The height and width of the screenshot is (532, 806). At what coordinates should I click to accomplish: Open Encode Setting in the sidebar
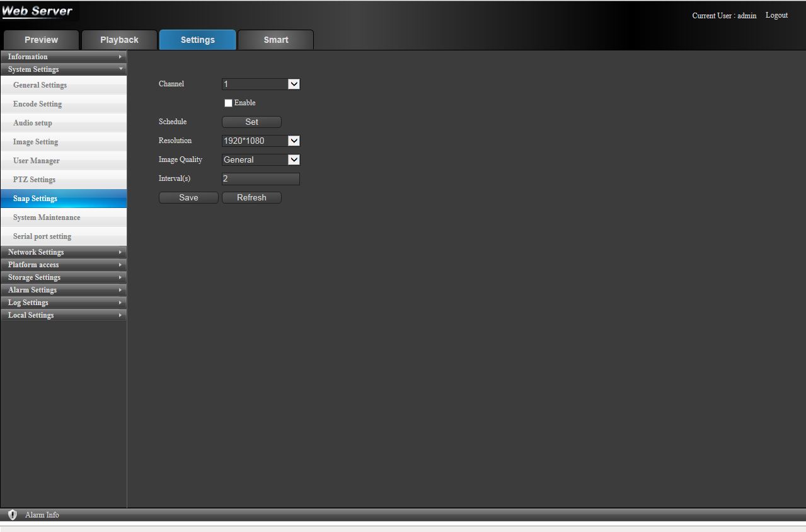[x=38, y=104]
